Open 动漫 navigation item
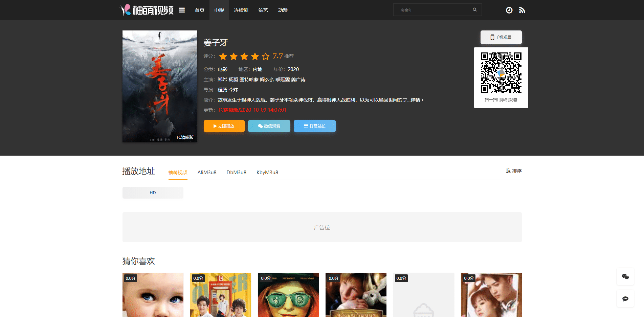 point(283,10)
